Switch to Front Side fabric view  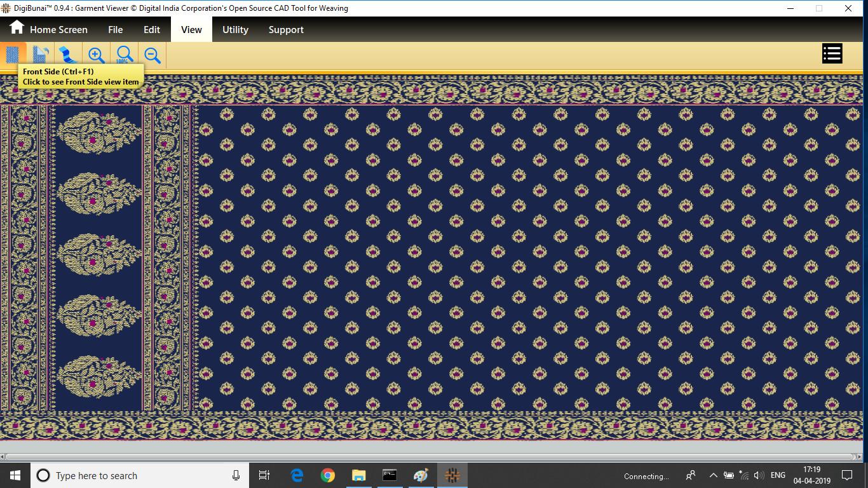point(13,55)
